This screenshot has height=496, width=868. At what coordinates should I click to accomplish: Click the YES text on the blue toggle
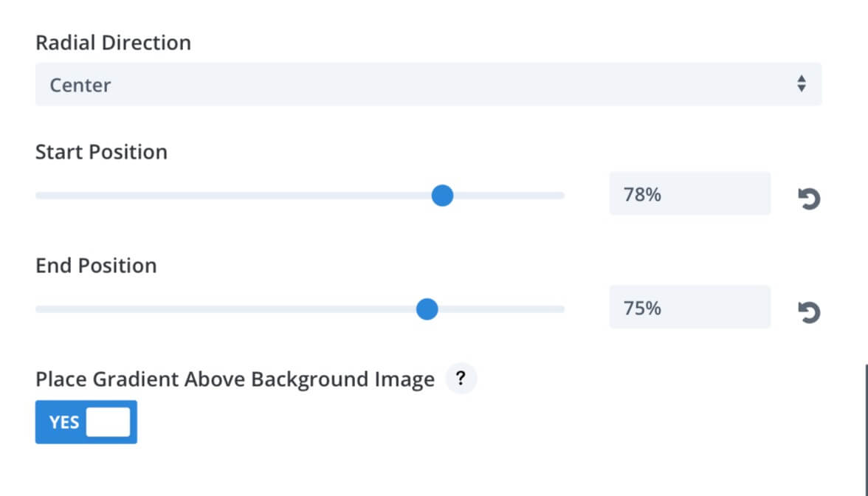coord(64,422)
